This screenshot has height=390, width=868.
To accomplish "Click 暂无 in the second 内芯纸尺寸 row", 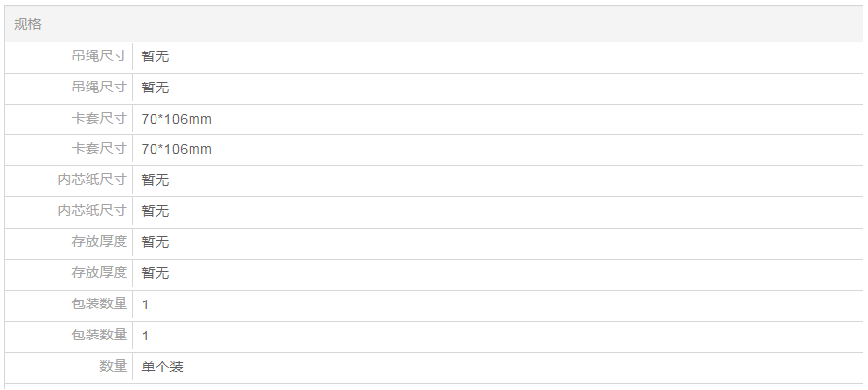I will tap(155, 211).
